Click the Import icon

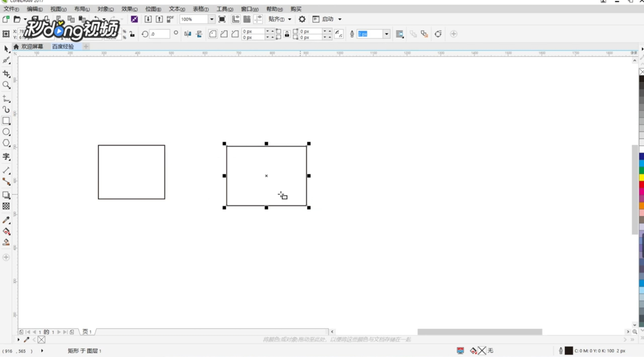tap(148, 19)
